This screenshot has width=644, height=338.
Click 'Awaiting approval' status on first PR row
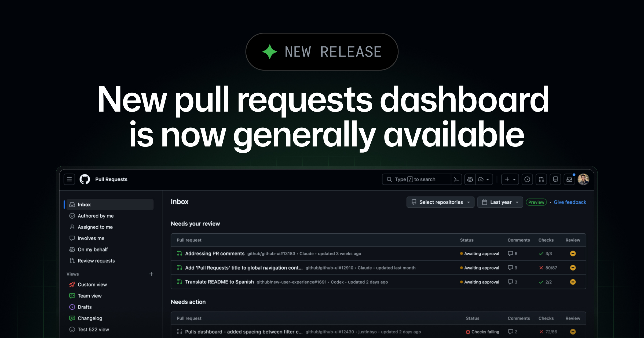point(480,253)
